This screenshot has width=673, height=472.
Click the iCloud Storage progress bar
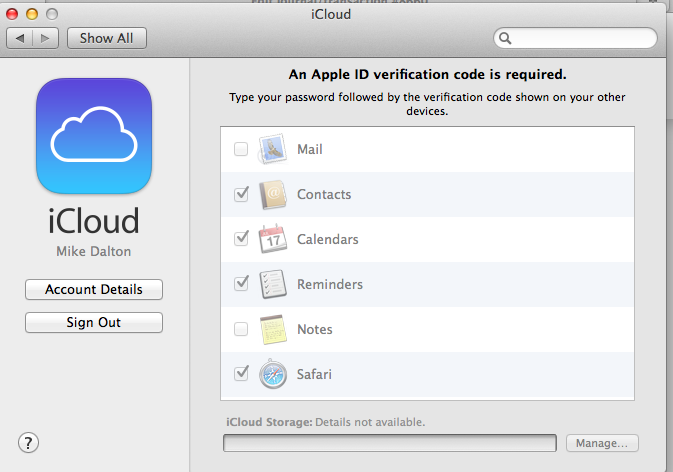[x=390, y=443]
